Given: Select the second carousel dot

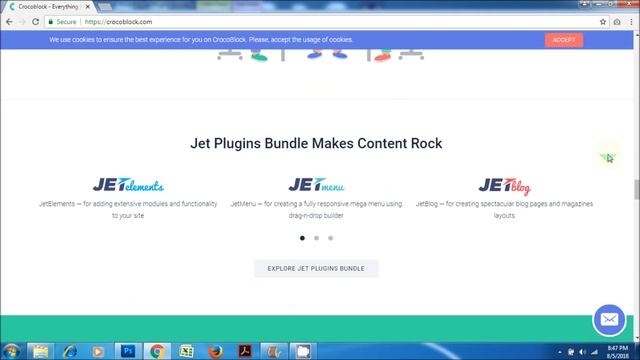Looking at the screenshot, I should (x=316, y=238).
